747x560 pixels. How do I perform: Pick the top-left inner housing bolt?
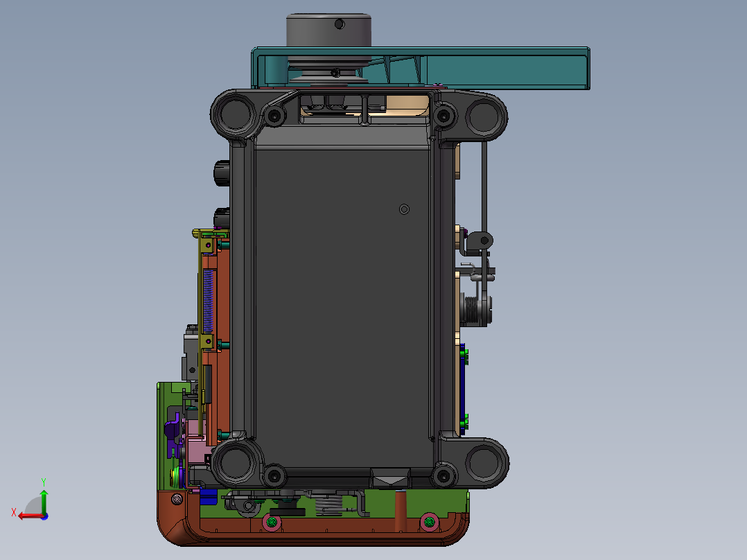pos(274,115)
